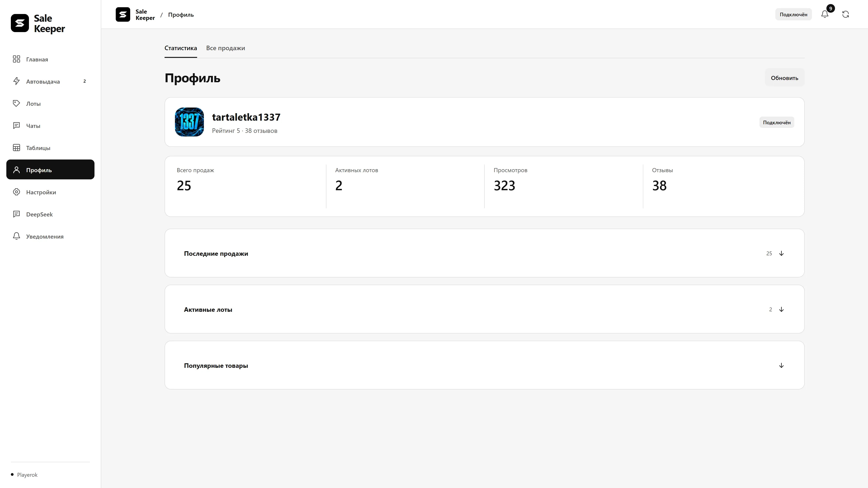Click the Профиль person icon in sidebar
This screenshot has width=868, height=488.
pos(16,170)
